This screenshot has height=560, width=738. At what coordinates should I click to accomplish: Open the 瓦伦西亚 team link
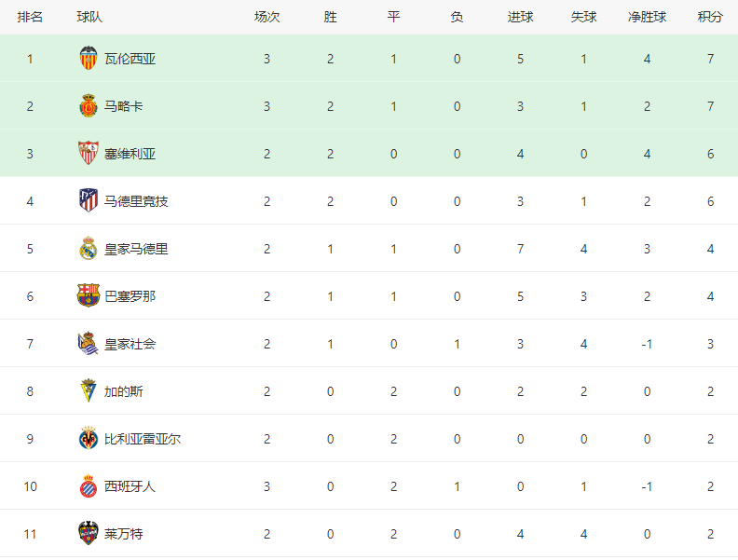point(130,59)
